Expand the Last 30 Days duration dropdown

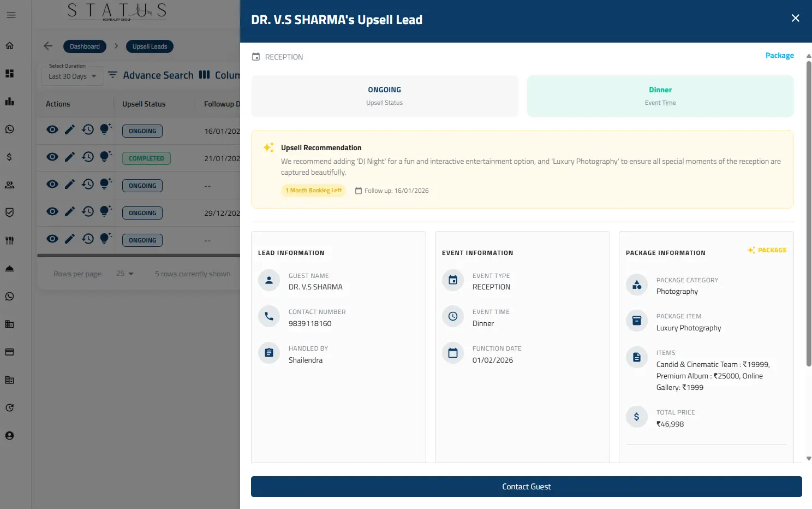tap(72, 76)
